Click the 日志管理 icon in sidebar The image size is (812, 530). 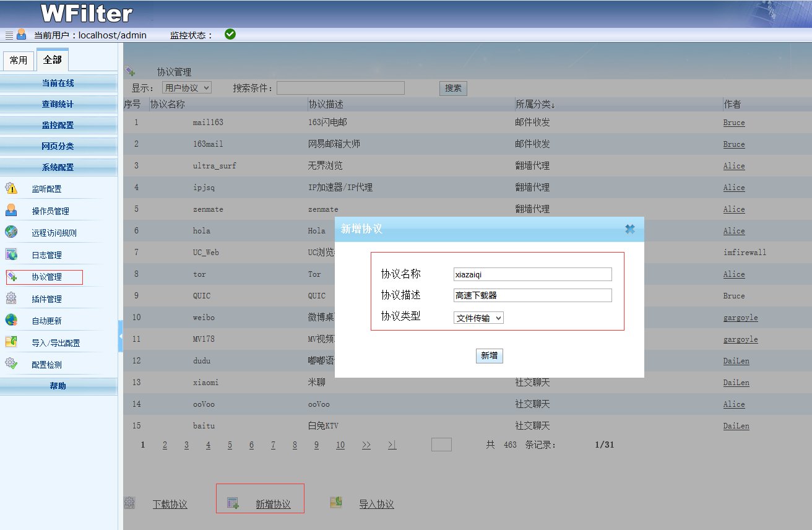11,254
